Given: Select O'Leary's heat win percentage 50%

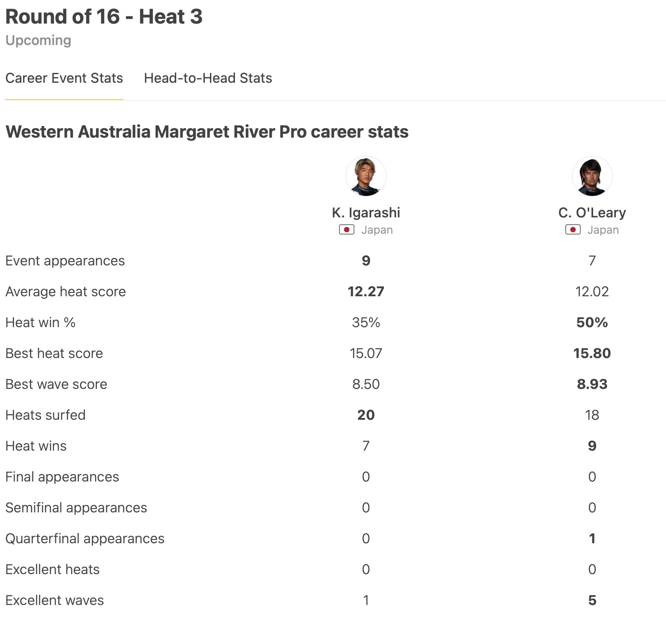Looking at the screenshot, I should 592,322.
